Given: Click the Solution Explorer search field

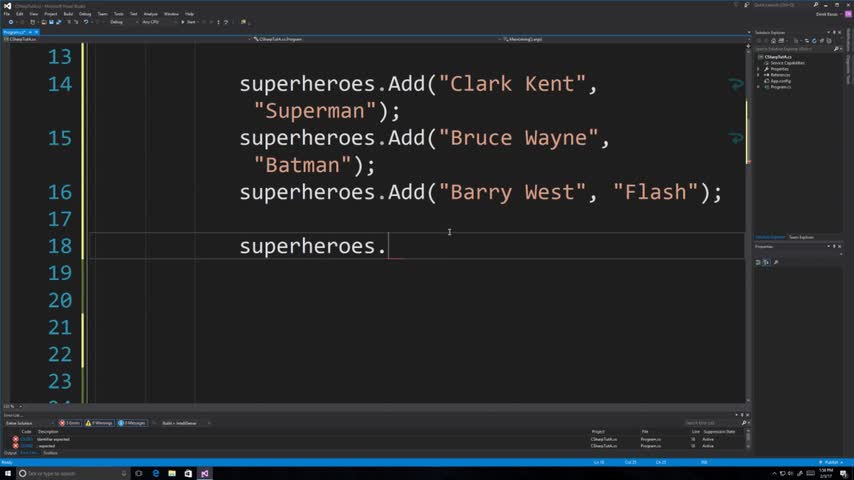Looking at the screenshot, I should tap(793, 49).
